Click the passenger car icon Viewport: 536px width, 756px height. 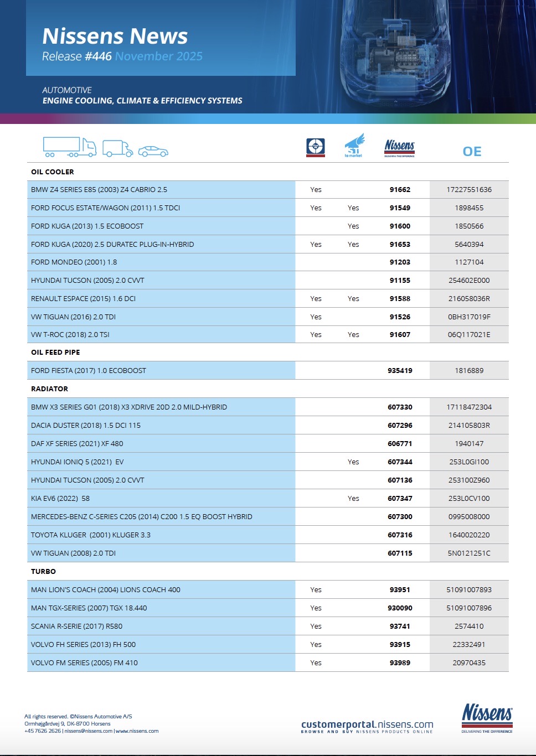pos(153,151)
